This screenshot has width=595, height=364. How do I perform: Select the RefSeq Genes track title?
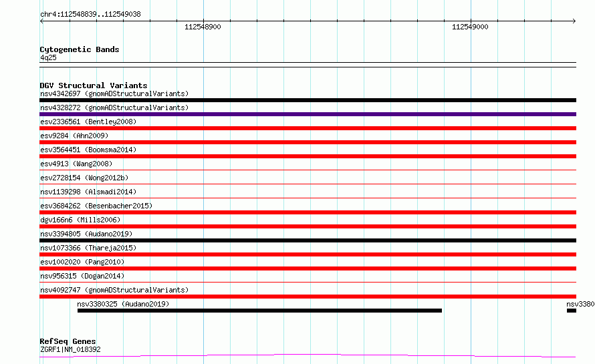point(68,341)
